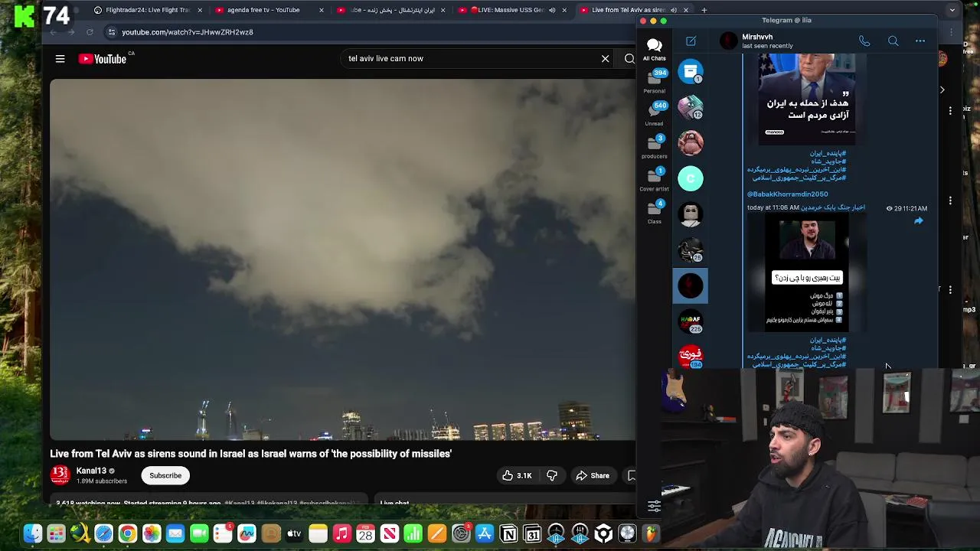The width and height of the screenshot is (980, 551).
Task: Open the Kanal13 channel name link
Action: (x=91, y=471)
